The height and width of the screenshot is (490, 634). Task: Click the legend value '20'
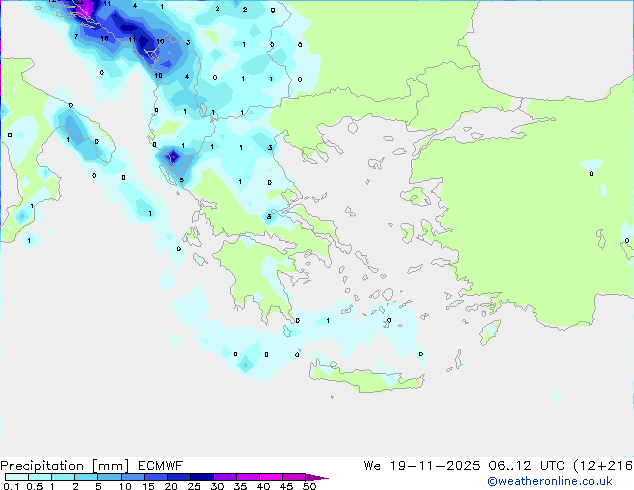coord(171,486)
